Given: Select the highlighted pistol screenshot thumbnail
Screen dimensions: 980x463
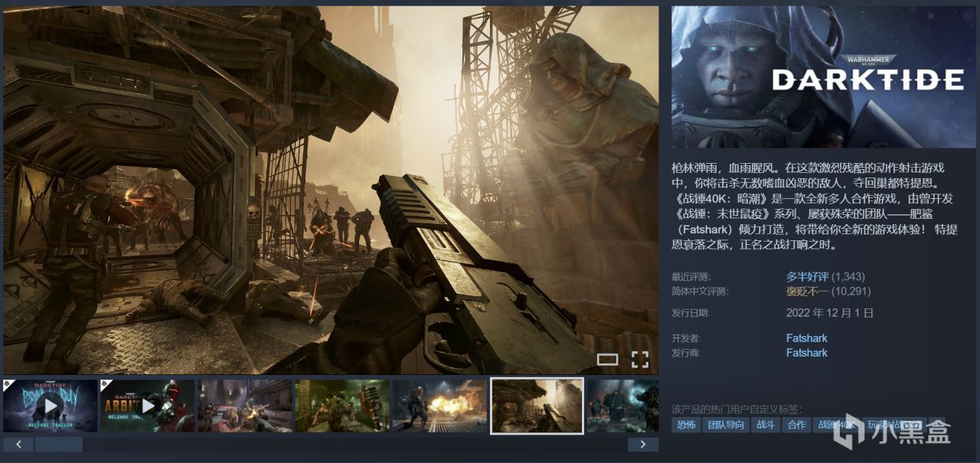Looking at the screenshot, I should pos(537,406).
